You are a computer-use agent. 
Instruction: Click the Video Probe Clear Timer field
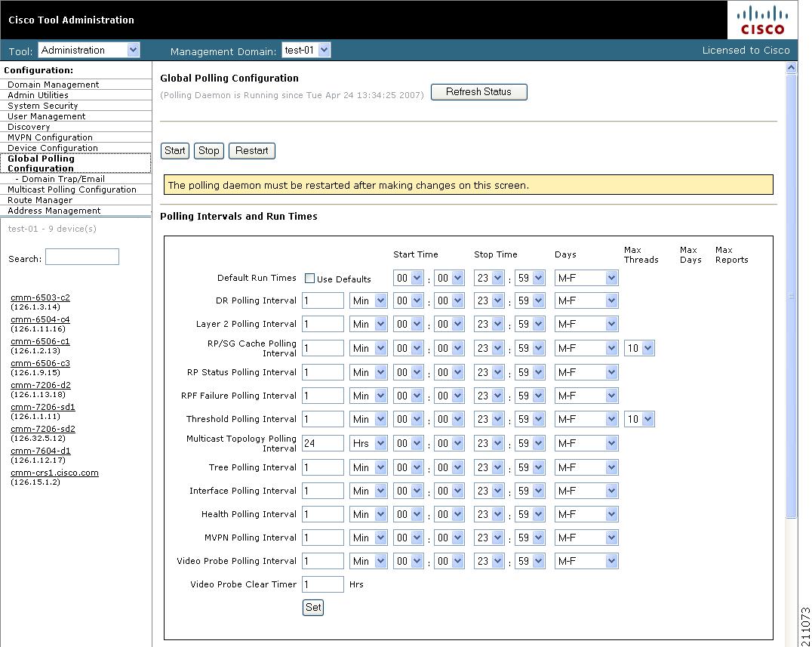pos(322,584)
